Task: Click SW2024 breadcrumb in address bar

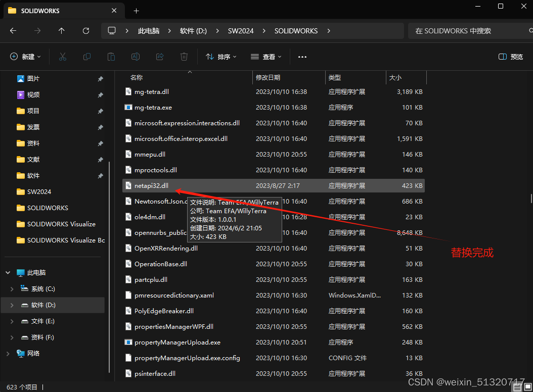Action: coord(241,31)
